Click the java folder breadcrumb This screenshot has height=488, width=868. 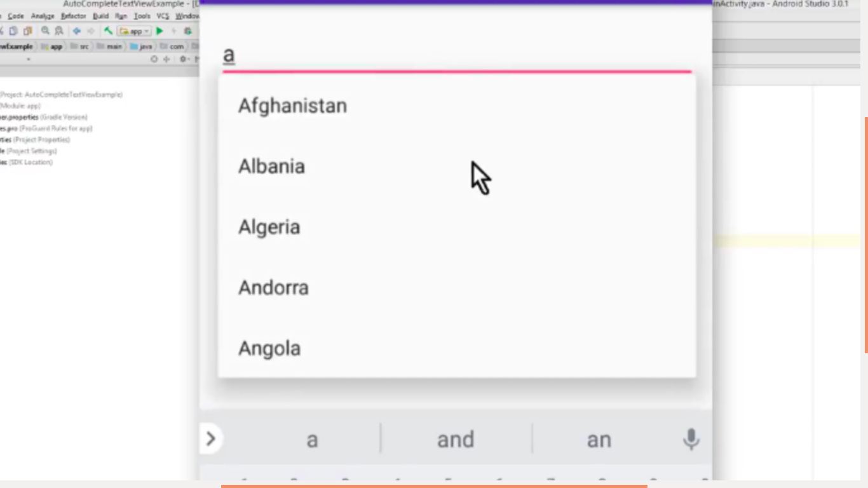(x=141, y=46)
